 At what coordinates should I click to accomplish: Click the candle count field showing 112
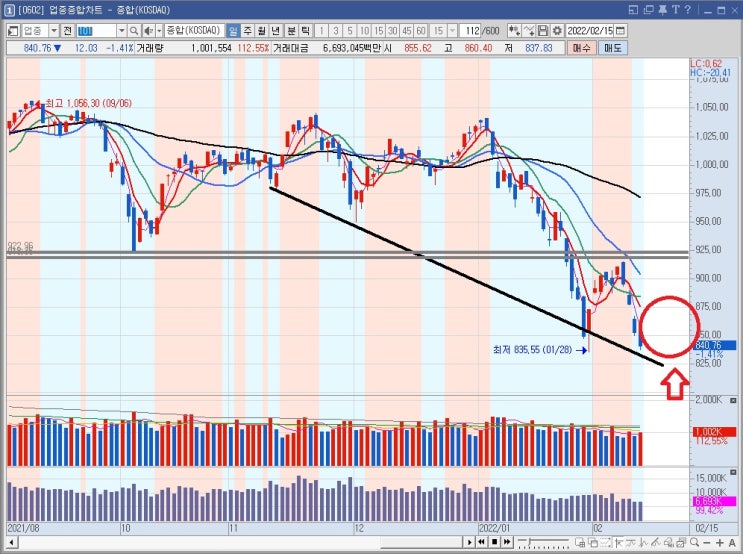(x=470, y=31)
